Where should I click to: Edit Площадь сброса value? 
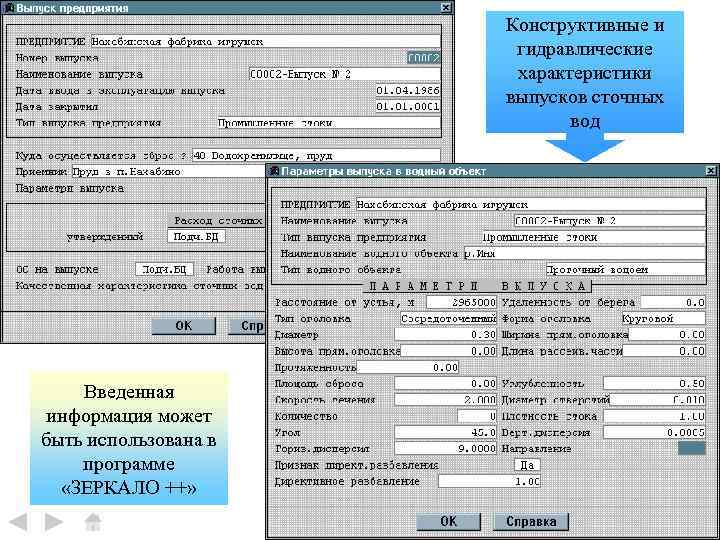445,383
